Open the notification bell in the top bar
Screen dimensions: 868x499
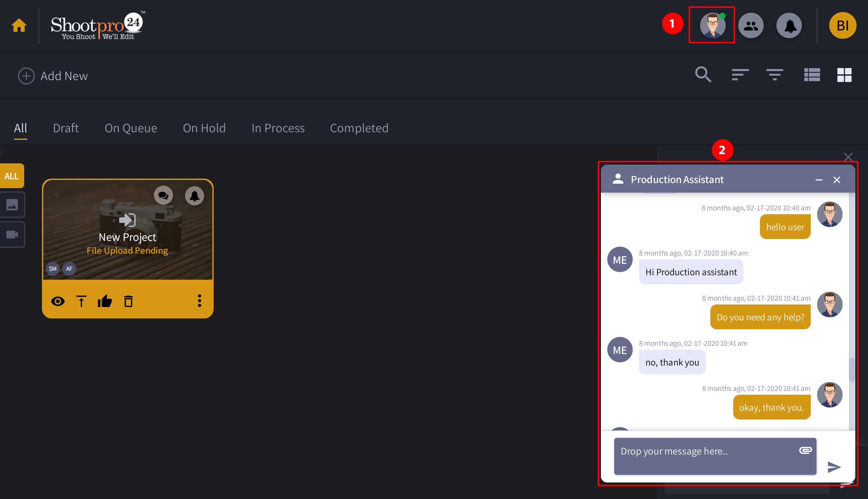(789, 25)
